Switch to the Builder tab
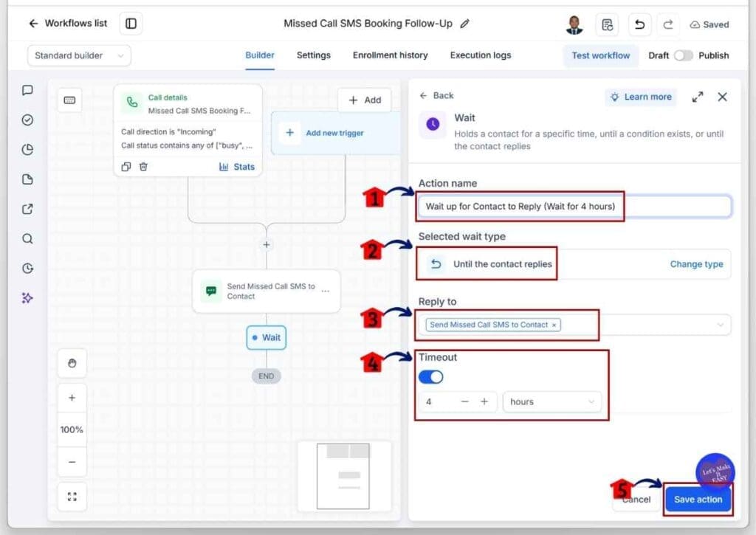756x535 pixels. pyautogui.click(x=259, y=55)
